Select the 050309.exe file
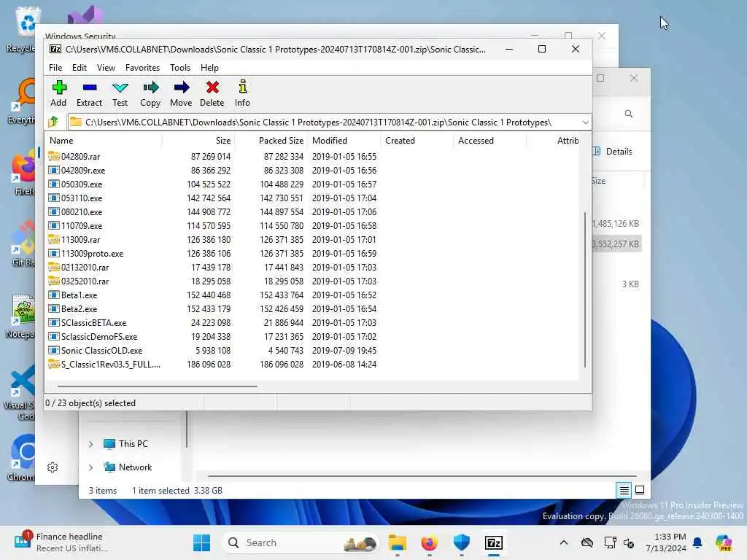The width and height of the screenshot is (747, 560). tap(82, 184)
